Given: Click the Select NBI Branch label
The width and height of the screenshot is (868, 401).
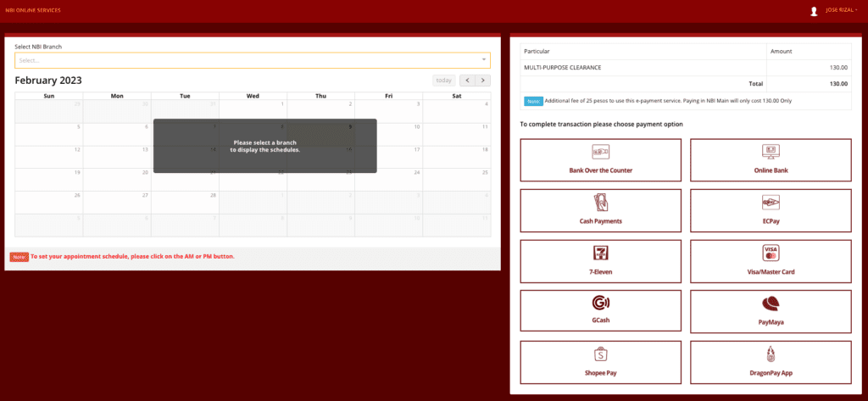Looking at the screenshot, I should [38, 47].
